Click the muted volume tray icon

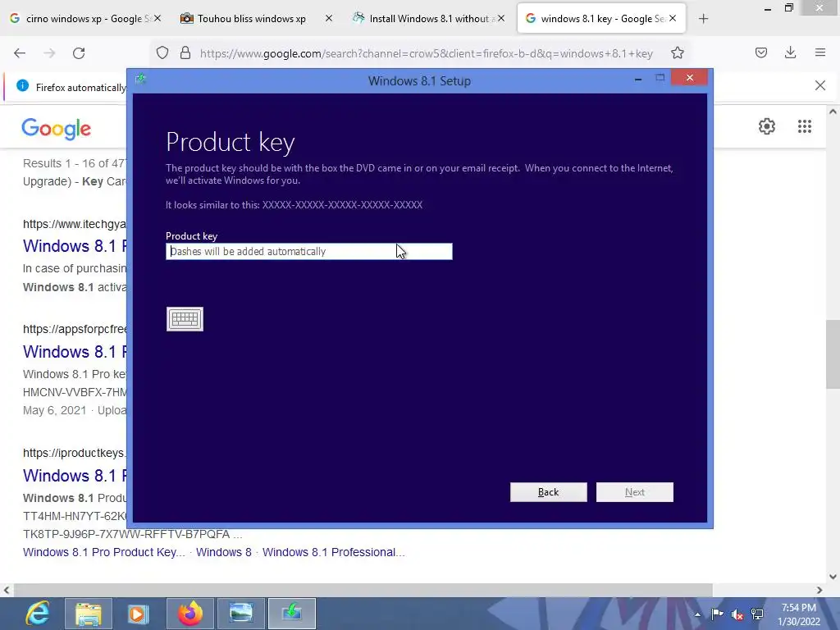click(x=737, y=614)
